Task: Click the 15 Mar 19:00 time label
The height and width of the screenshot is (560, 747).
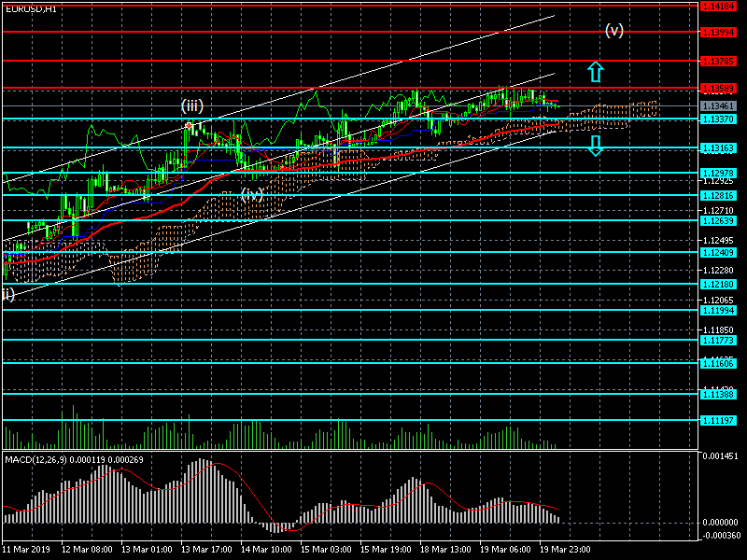Action: coord(386,550)
